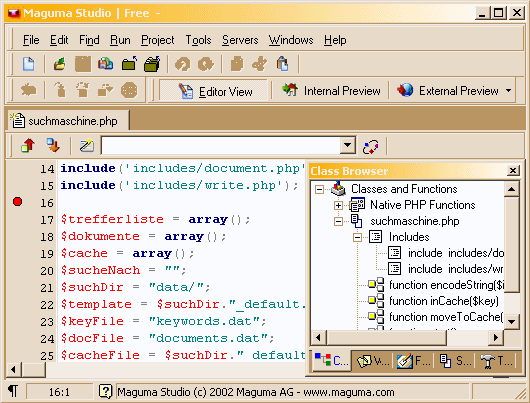The width and height of the screenshot is (530, 403).
Task: Switch to the V... panel tab
Action: pyautogui.click(x=372, y=361)
